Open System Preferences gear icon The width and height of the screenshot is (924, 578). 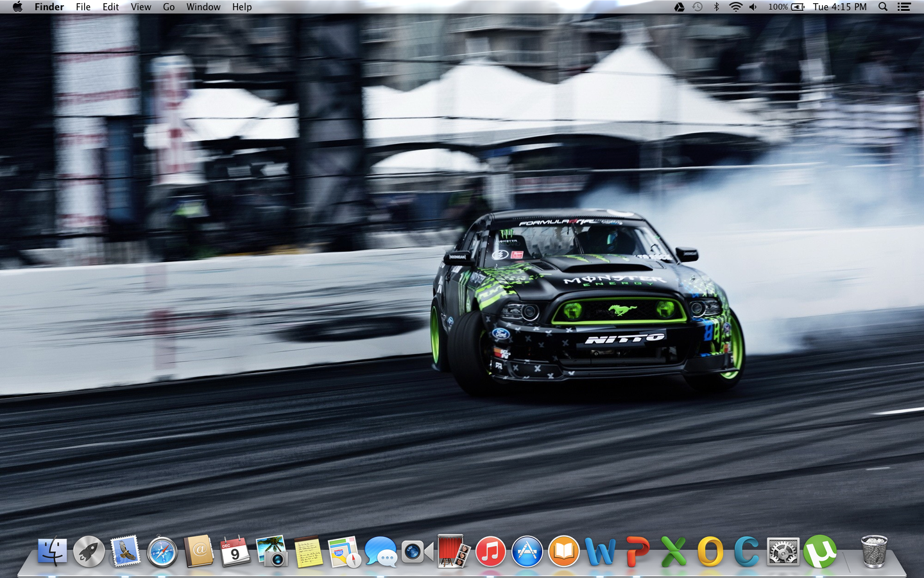(x=783, y=552)
